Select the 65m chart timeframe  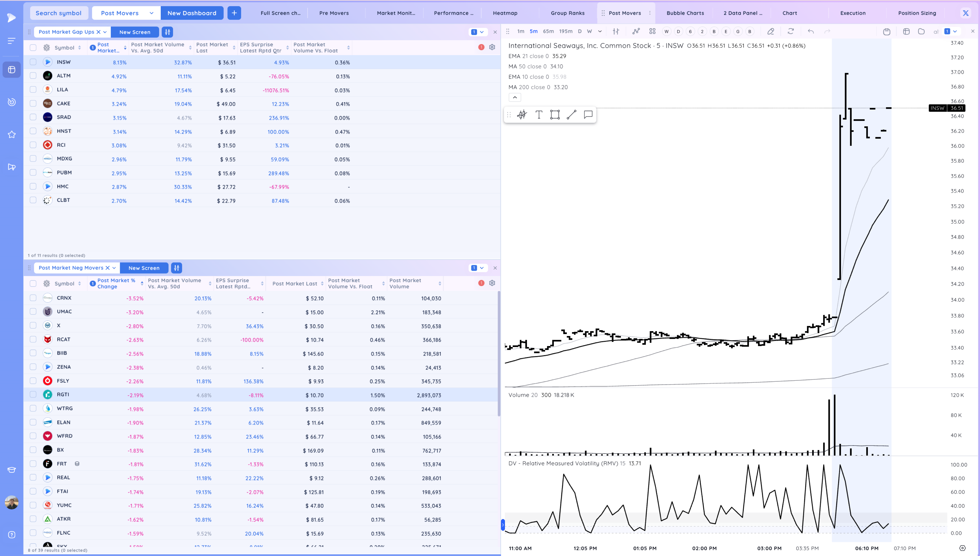coord(548,31)
